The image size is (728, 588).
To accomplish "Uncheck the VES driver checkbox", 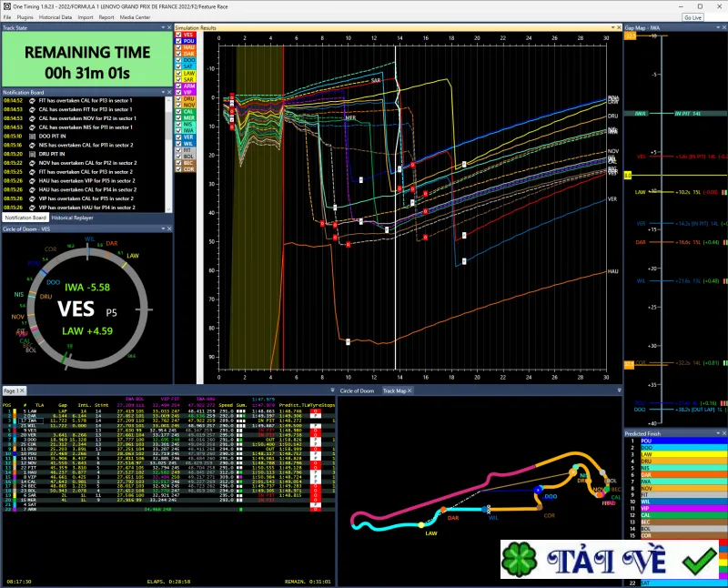I will [178, 35].
